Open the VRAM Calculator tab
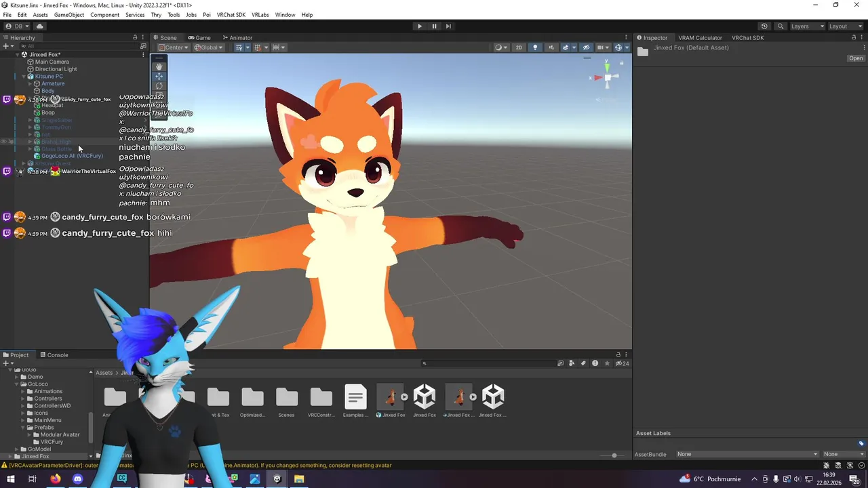Viewport: 868px width, 488px height. pos(700,38)
